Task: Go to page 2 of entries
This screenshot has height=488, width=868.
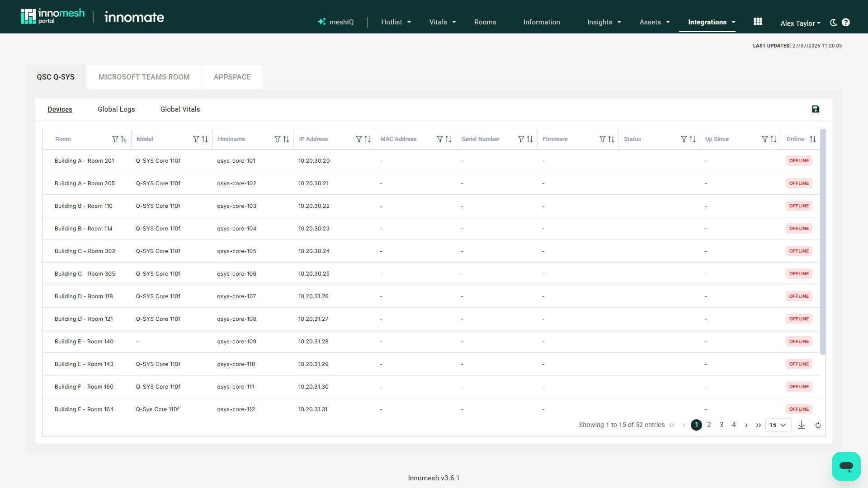Action: (709, 425)
